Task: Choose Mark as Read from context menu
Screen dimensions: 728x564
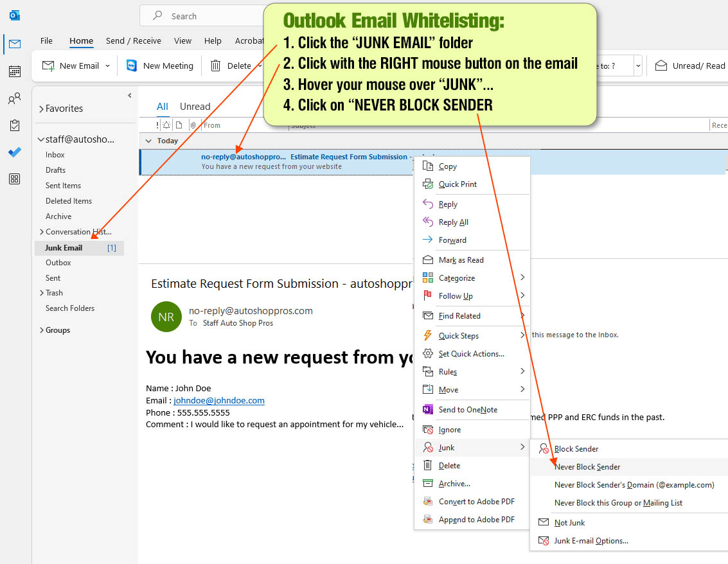Action: [461, 260]
